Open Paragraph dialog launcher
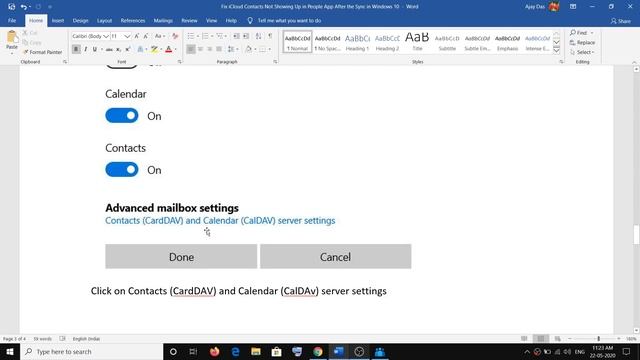640x360 pixels. point(275,62)
